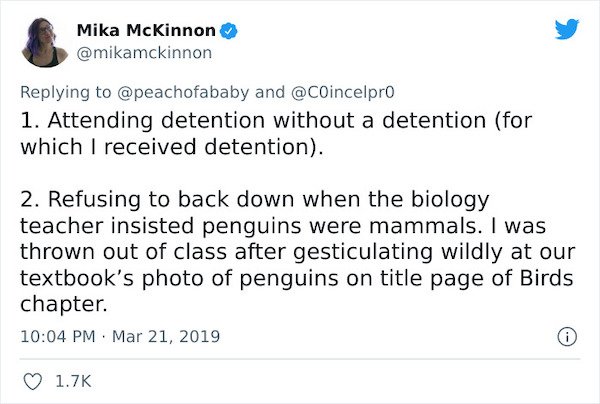Viewport: 600px width, 404px height.
Task: Open the tweet info icon
Action: pos(567,337)
